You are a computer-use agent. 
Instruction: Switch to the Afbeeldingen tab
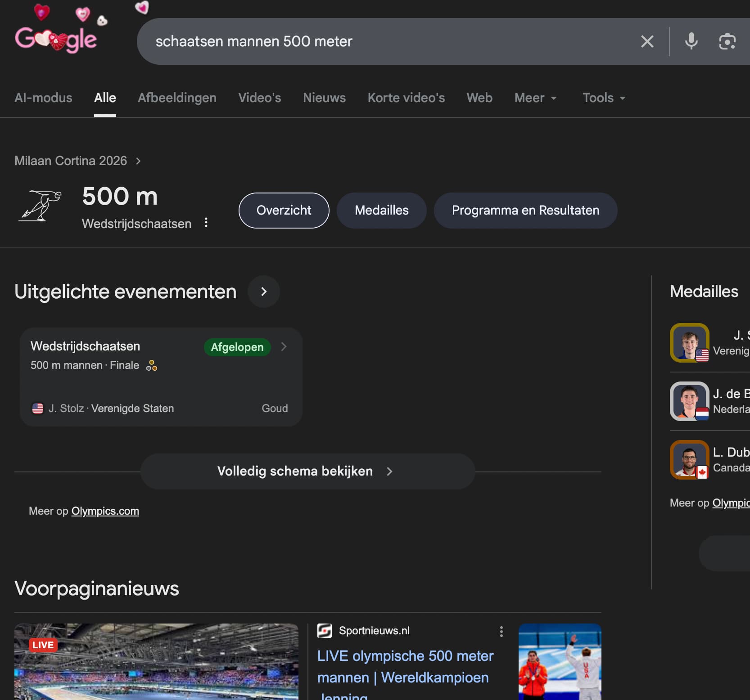point(177,98)
